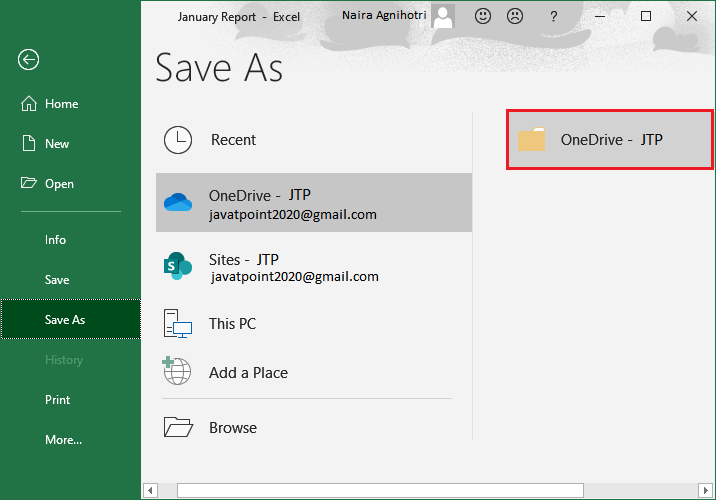The image size is (716, 500).
Task: Select Print from the sidebar
Action: click(57, 400)
